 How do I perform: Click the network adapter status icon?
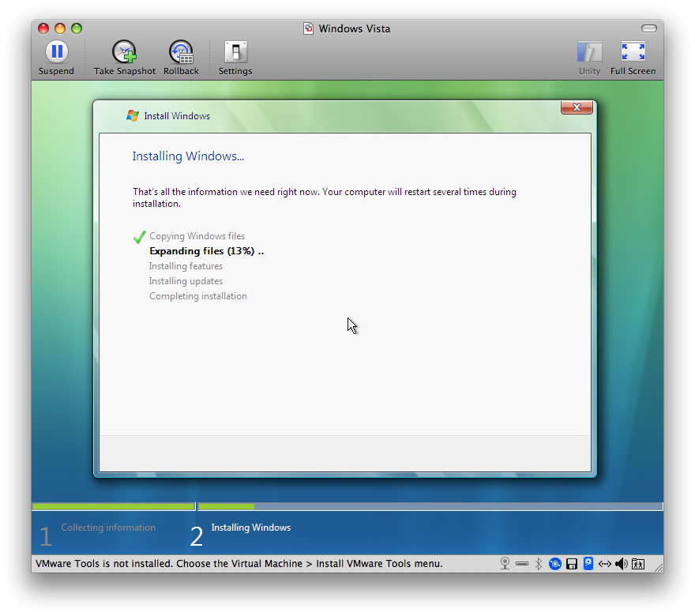click(x=605, y=564)
